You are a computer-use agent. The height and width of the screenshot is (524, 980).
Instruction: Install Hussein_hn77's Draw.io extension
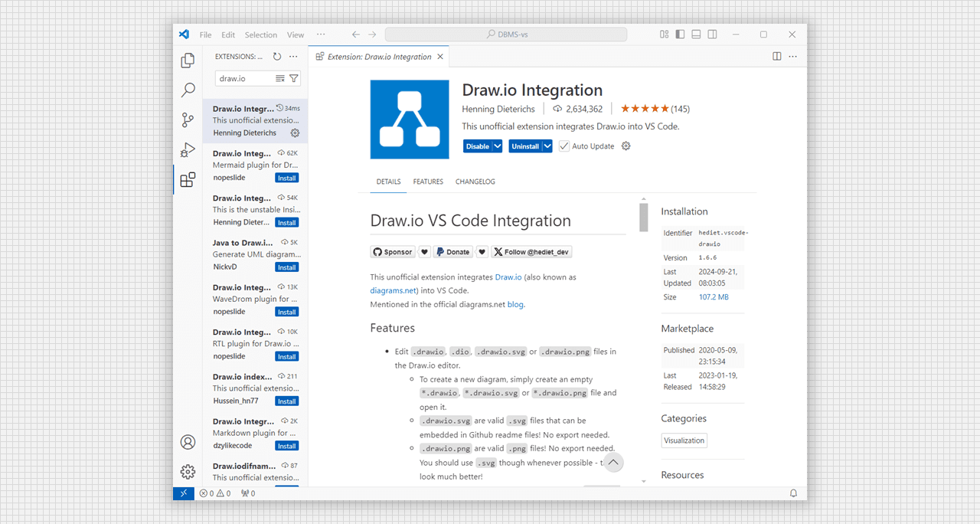click(x=287, y=401)
